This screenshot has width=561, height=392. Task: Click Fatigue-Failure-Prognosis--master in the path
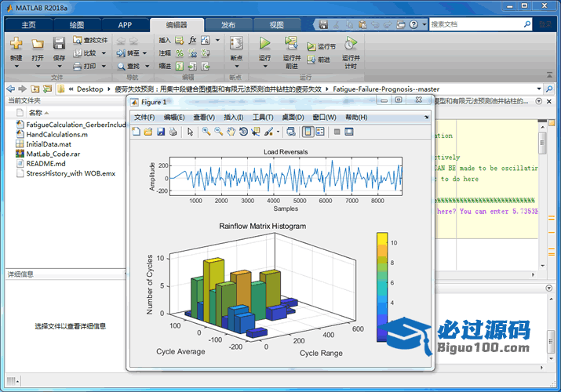click(386, 89)
